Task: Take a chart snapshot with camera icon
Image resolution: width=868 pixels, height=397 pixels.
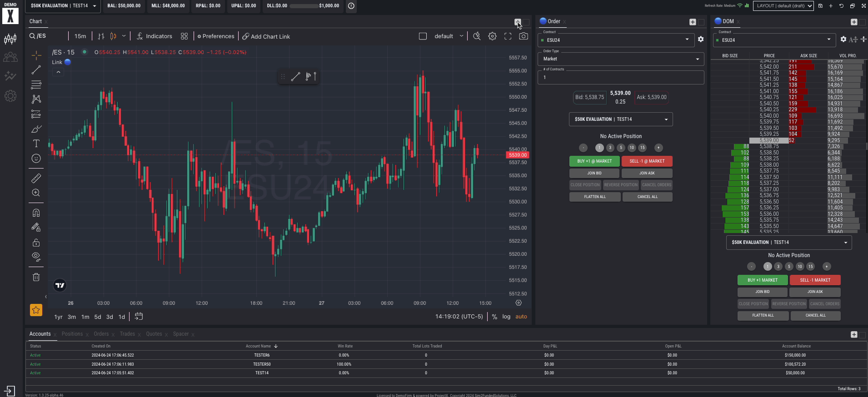Action: (x=524, y=36)
